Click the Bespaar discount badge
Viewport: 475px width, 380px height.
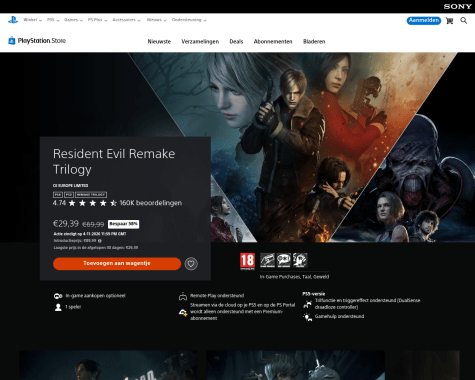click(123, 224)
